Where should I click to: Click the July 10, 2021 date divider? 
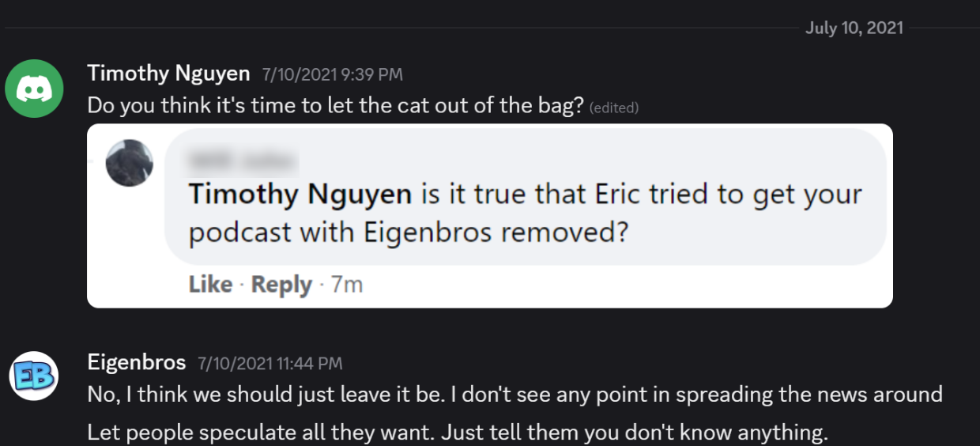[x=854, y=28]
